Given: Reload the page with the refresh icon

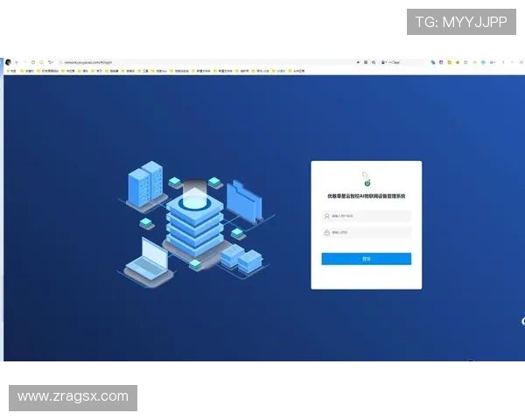Looking at the screenshot, I should (32, 63).
